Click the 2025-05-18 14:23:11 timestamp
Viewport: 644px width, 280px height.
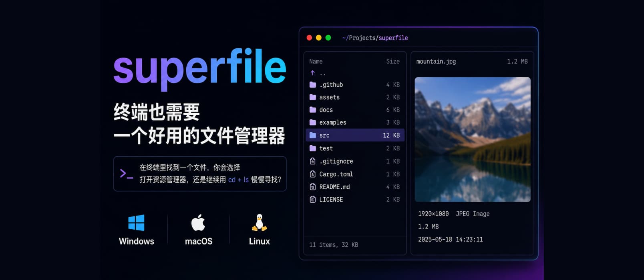pos(451,239)
